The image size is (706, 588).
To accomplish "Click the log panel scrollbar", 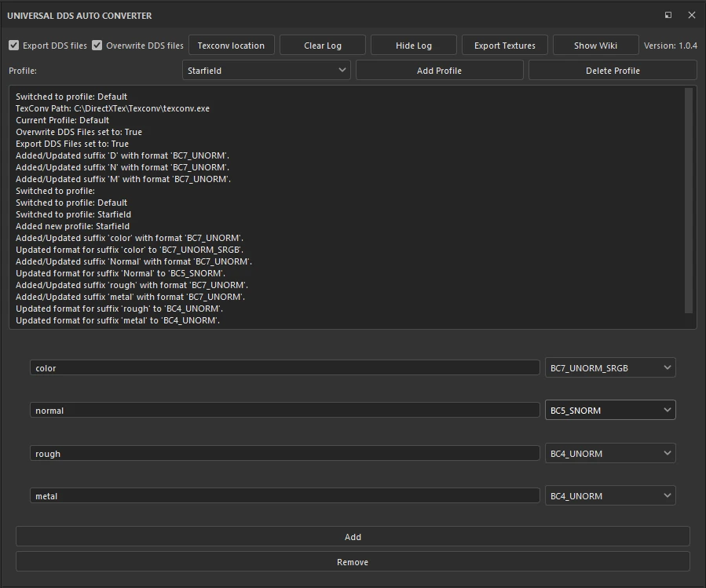I will [x=689, y=200].
